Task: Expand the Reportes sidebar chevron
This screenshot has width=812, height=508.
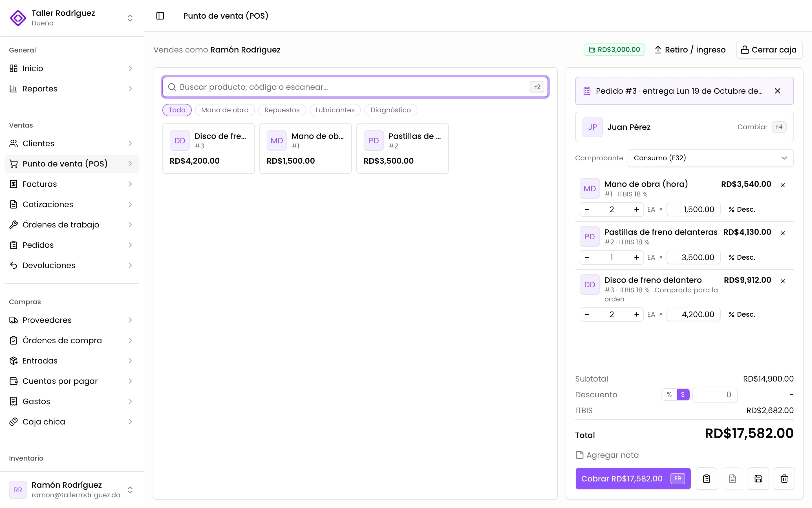Action: 130,89
